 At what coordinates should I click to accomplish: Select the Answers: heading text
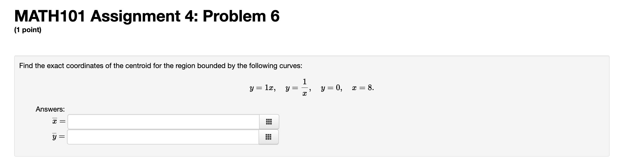[50, 109]
